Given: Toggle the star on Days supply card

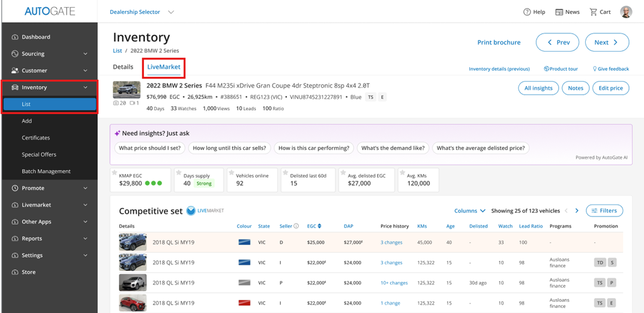Looking at the screenshot, I should 179,173.
